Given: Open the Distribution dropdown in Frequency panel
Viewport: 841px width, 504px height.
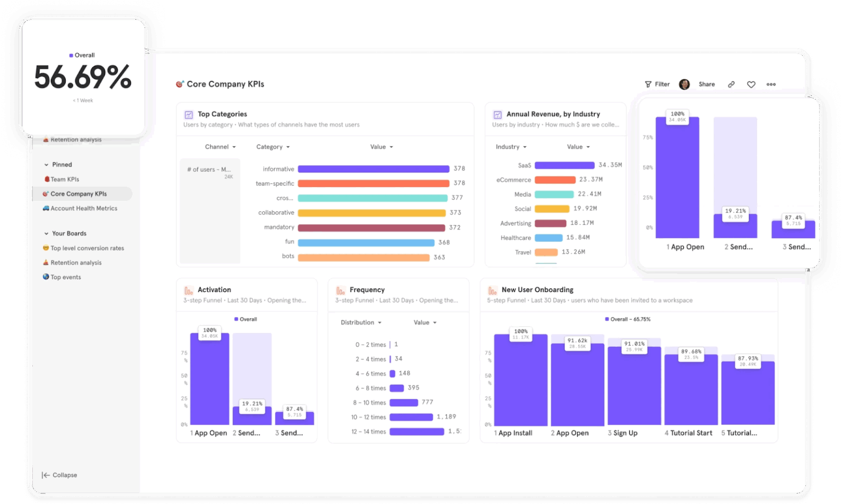Looking at the screenshot, I should (360, 322).
